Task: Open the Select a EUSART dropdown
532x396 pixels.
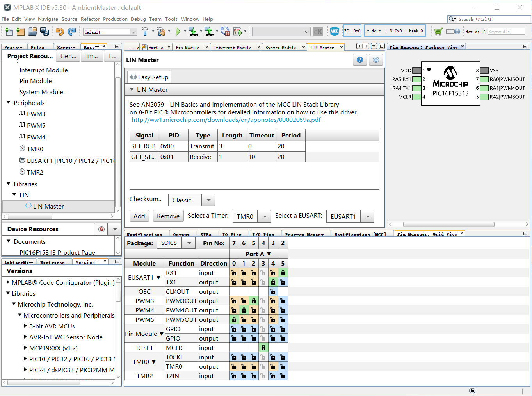Action: pyautogui.click(x=368, y=216)
